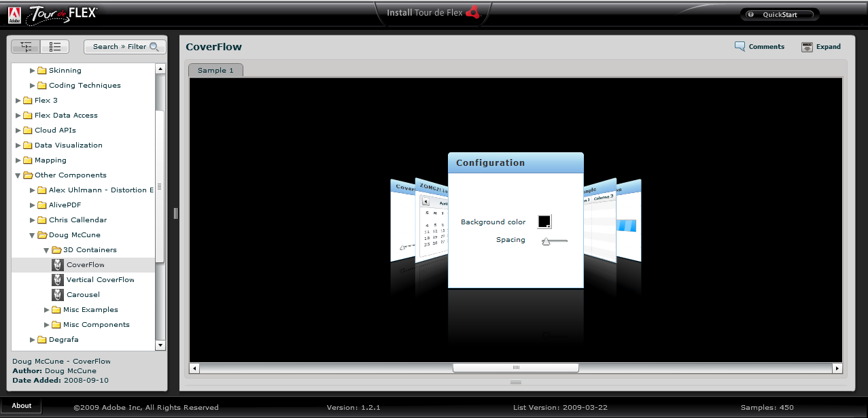The image size is (868, 418).
Task: Open the Background color swatch picker
Action: pyautogui.click(x=544, y=222)
